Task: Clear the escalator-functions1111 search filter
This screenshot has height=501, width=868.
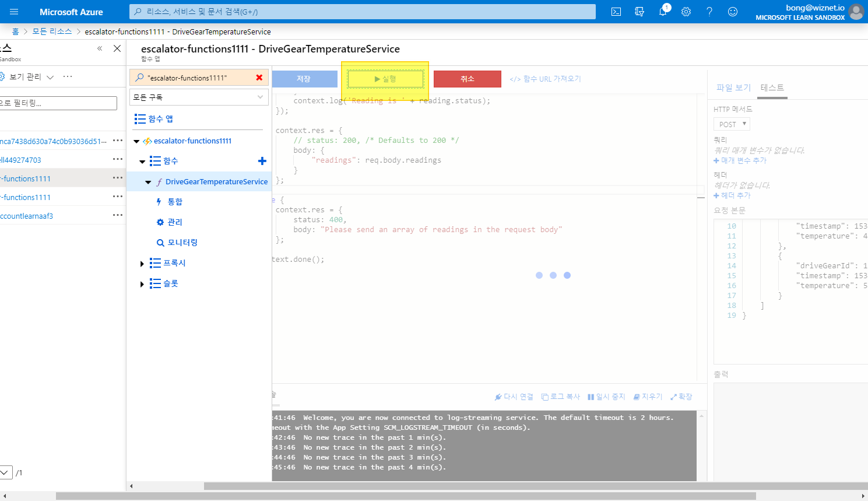Action: coord(259,78)
